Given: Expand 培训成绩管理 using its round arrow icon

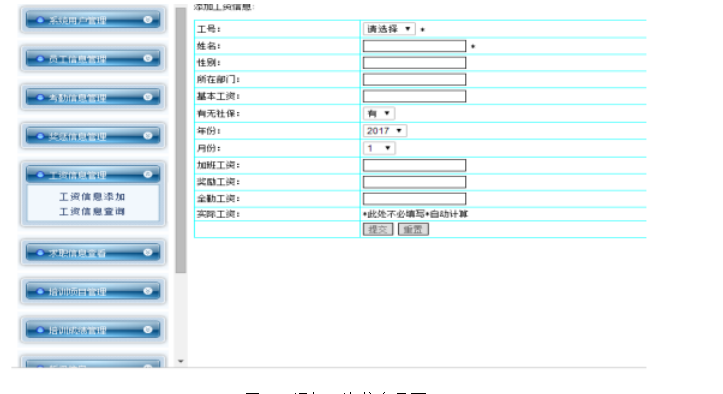Looking at the screenshot, I should coord(148,329).
